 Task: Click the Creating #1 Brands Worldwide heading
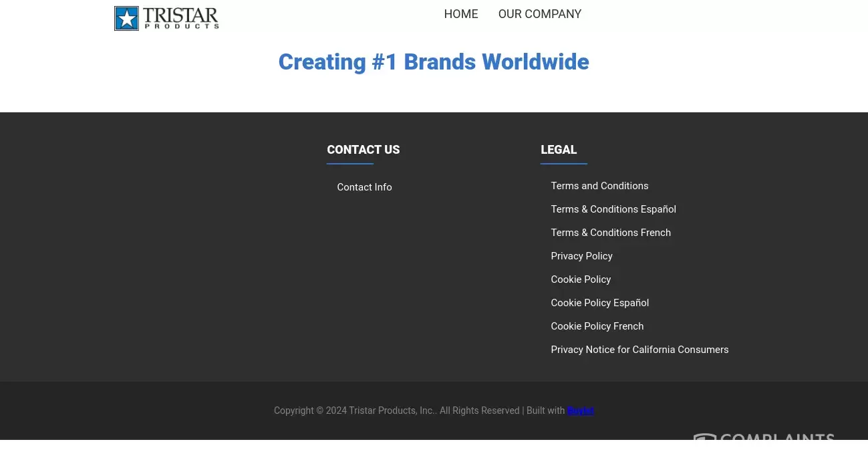434,62
